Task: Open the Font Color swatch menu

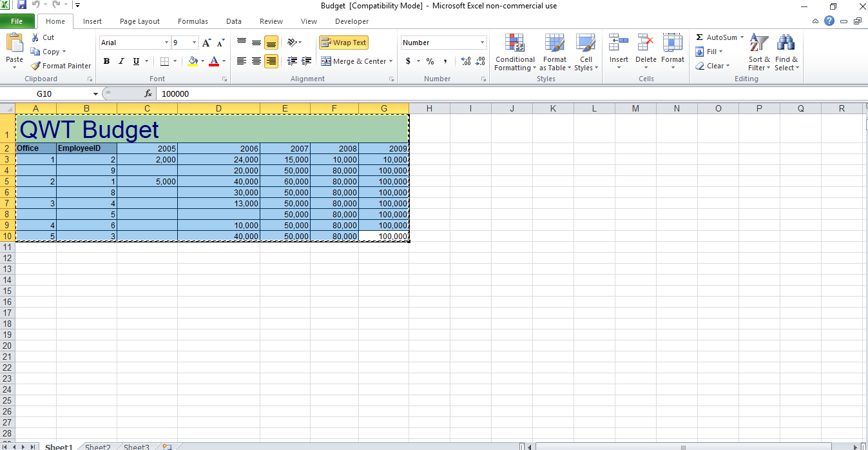Action: (x=222, y=61)
